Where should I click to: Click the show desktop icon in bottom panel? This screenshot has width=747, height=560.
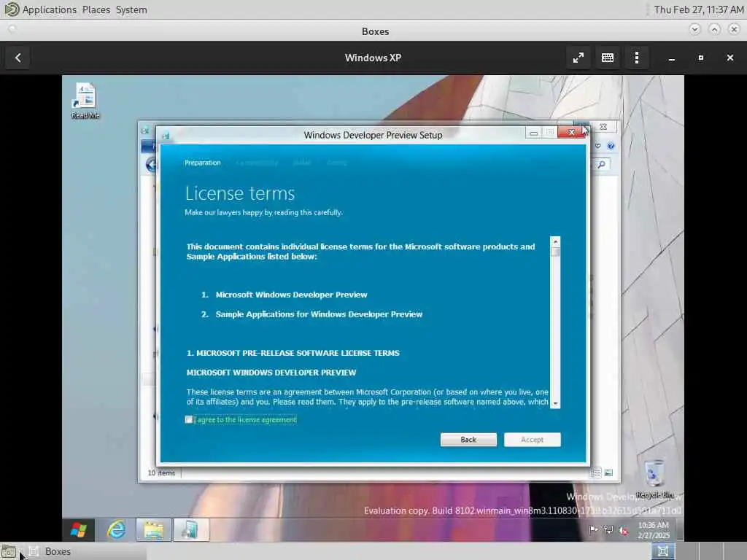coord(8,551)
